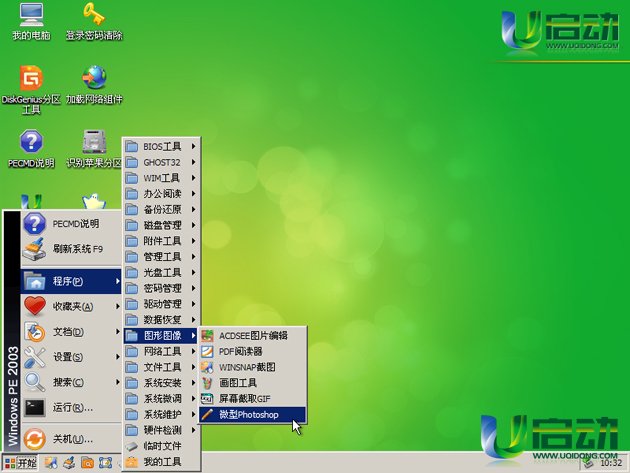
Task: Open the 数据恢复 menu folder
Action: click(162, 319)
